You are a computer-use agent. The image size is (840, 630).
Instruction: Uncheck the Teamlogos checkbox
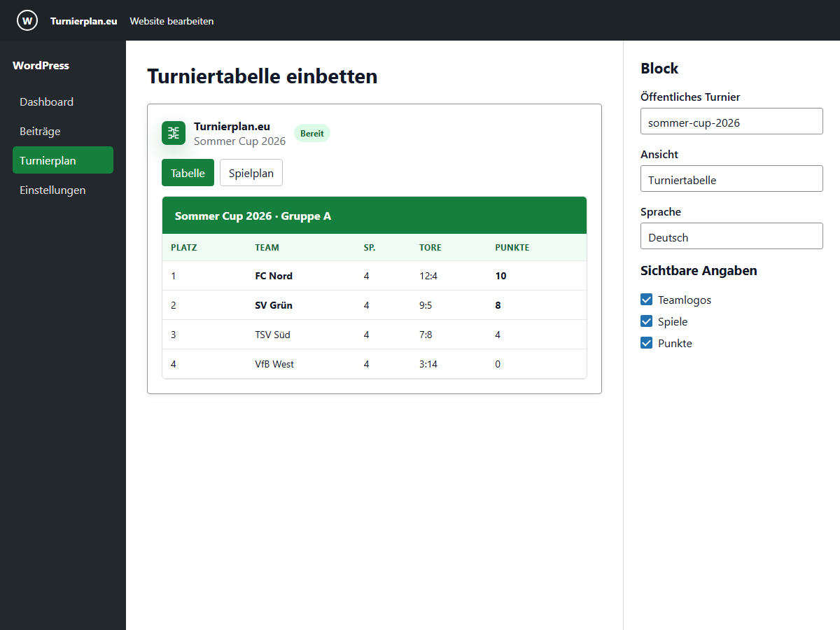(x=647, y=300)
